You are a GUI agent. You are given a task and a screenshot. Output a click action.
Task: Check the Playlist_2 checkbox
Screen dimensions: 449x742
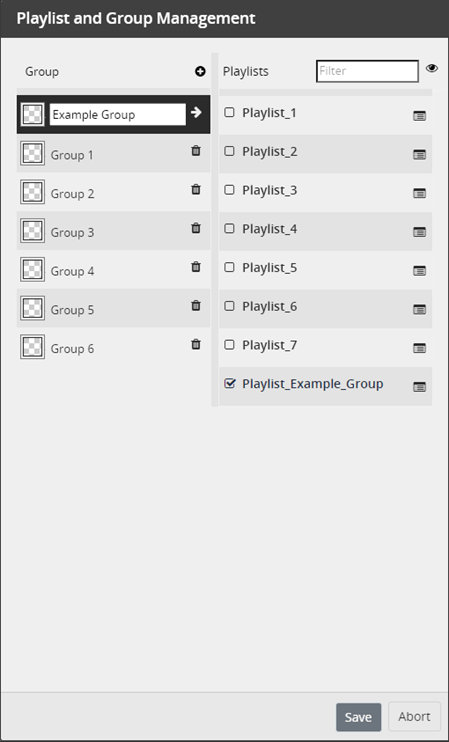[229, 151]
